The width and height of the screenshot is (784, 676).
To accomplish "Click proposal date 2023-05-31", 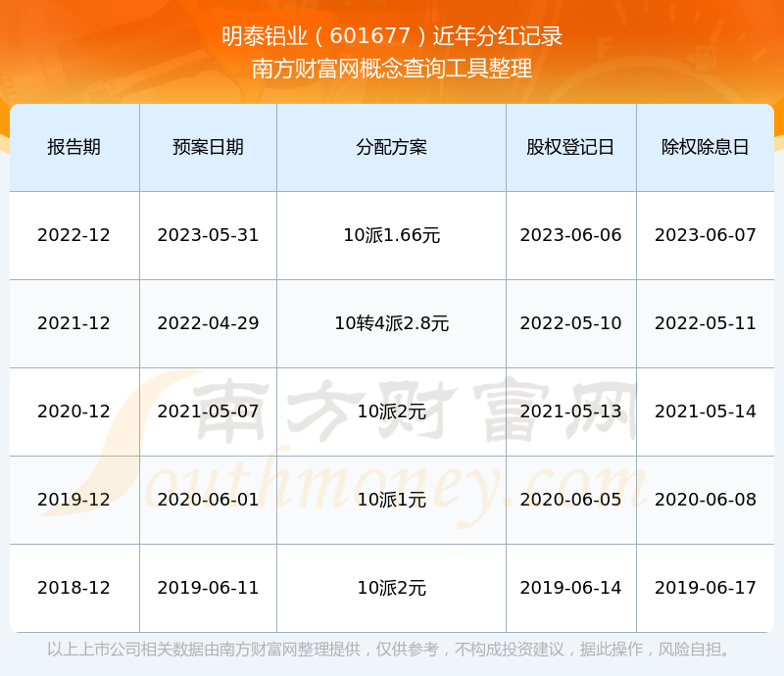I will point(208,235).
